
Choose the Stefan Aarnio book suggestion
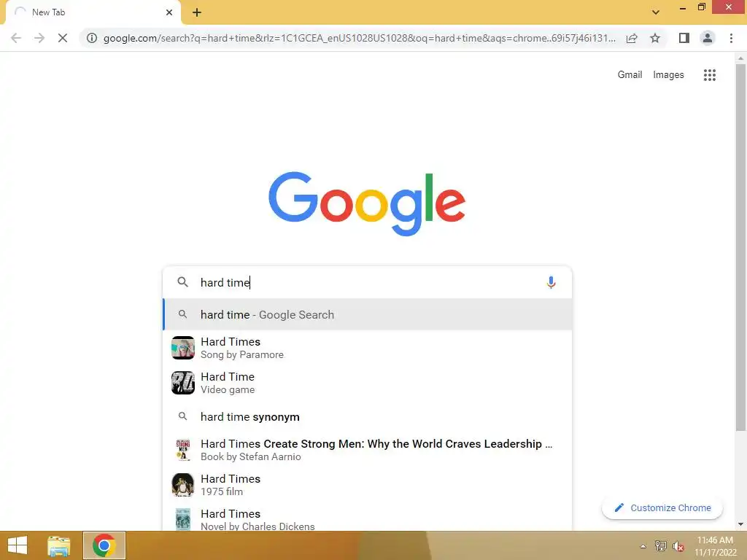point(368,450)
